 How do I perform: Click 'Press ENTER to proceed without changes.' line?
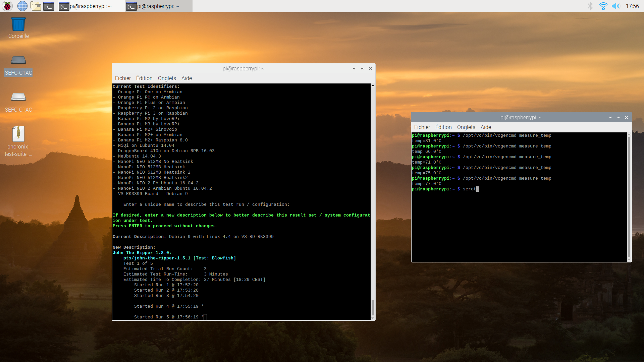165,226
